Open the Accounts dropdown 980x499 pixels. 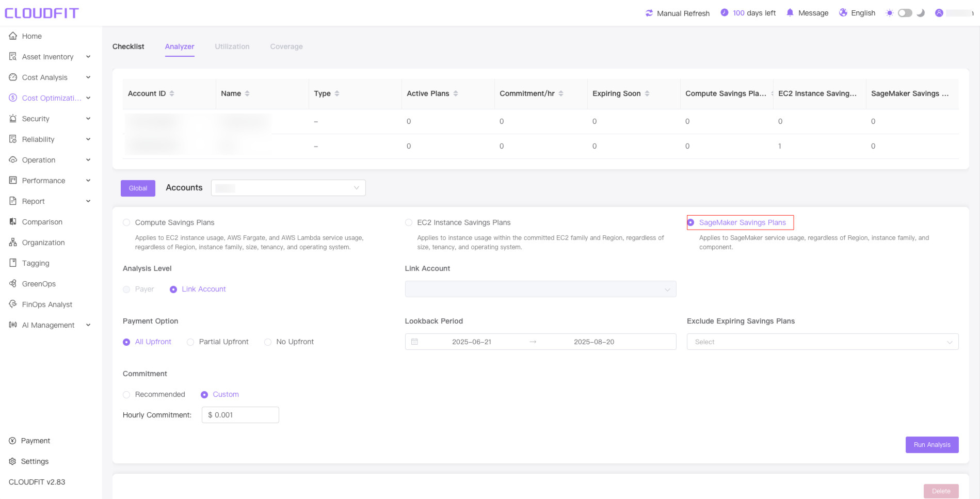click(288, 188)
